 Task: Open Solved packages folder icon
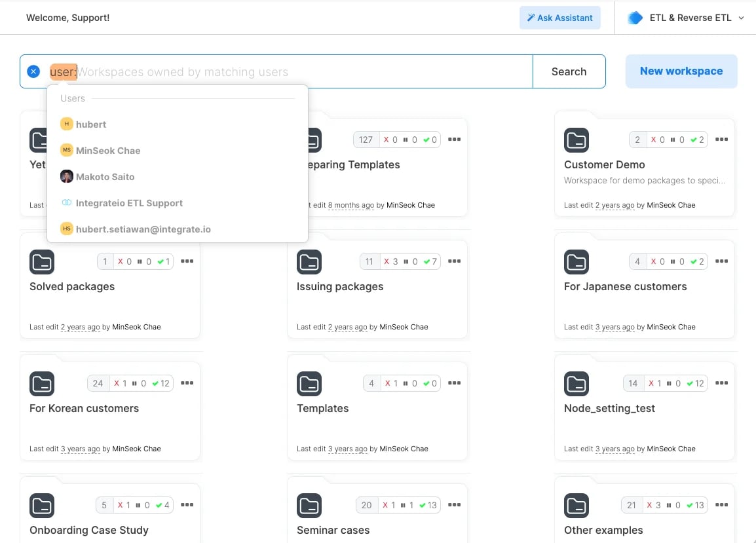pyautogui.click(x=42, y=262)
